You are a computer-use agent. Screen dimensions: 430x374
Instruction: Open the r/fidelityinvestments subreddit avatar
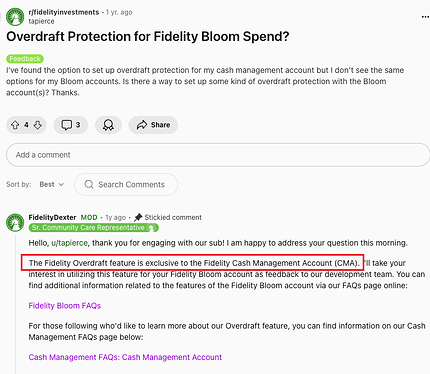(15, 17)
